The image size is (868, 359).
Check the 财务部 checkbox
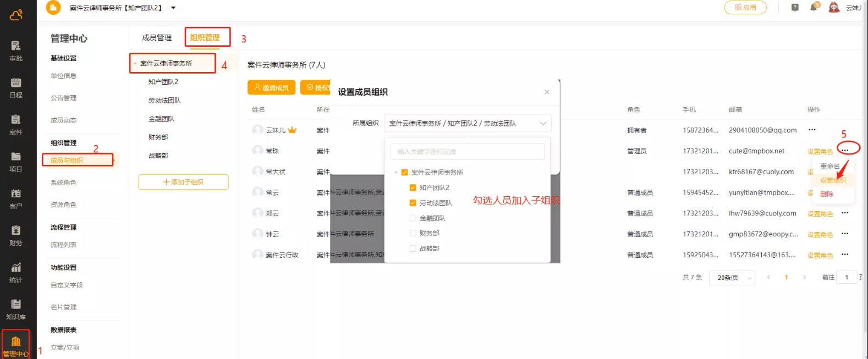(413, 233)
